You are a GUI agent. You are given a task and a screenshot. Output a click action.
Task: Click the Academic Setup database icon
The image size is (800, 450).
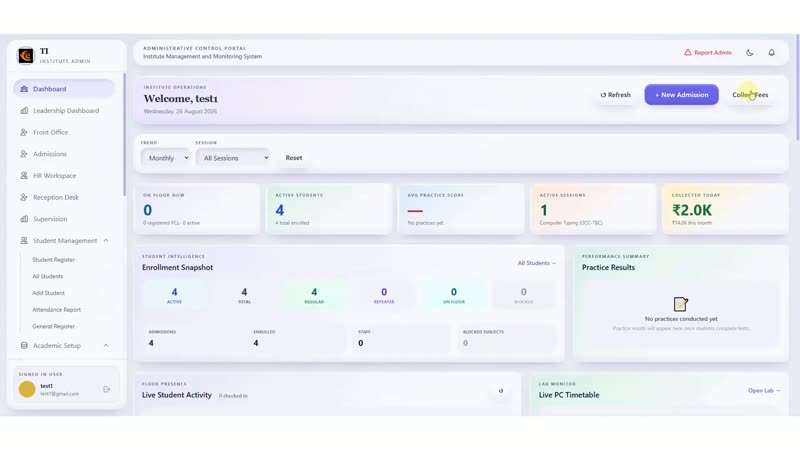(24, 345)
